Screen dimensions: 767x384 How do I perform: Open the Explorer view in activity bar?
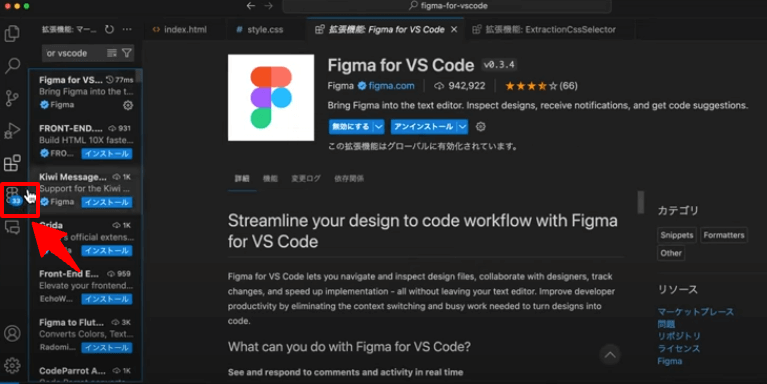12,33
